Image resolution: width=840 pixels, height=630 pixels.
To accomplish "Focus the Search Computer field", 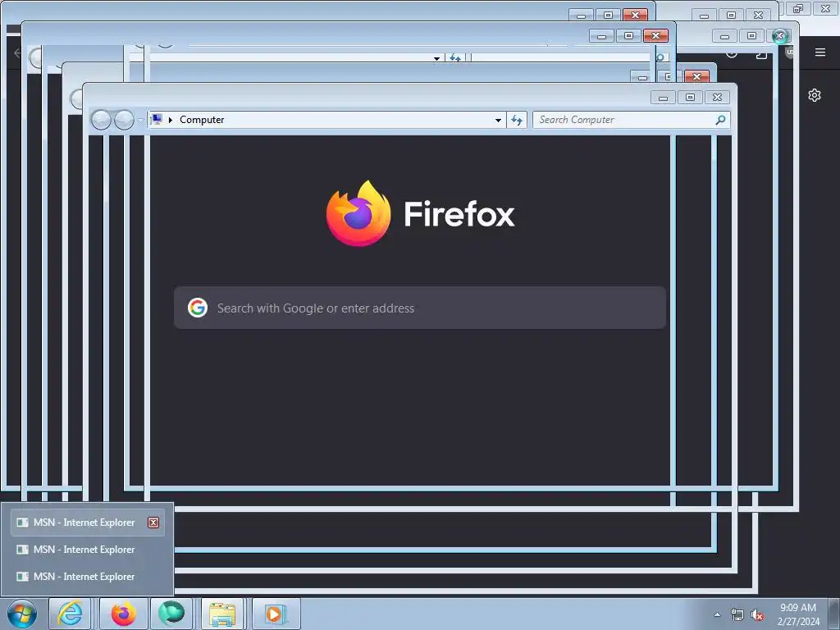I will pyautogui.click(x=631, y=120).
